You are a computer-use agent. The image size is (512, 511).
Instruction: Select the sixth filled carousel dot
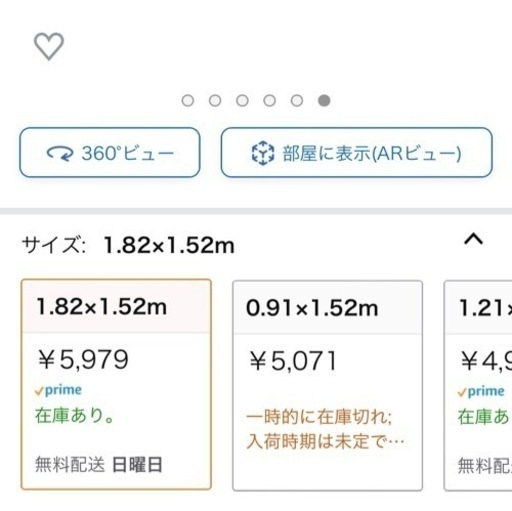[x=324, y=100]
